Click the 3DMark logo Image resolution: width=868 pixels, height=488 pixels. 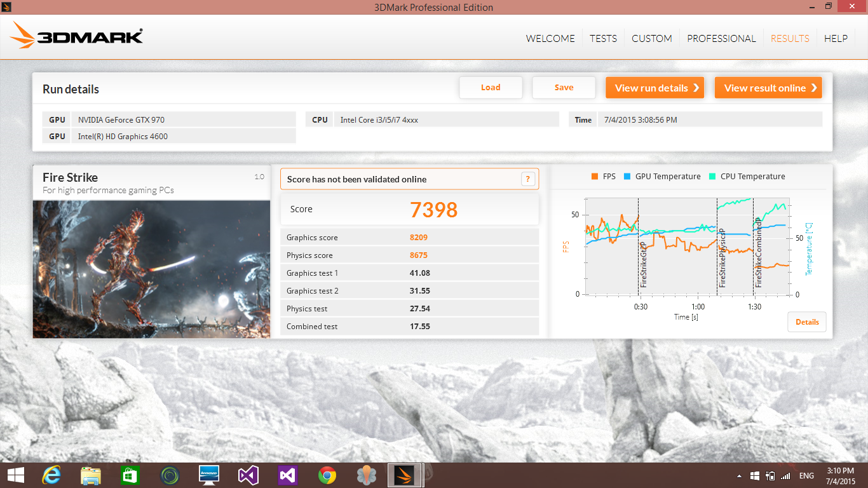(x=76, y=36)
